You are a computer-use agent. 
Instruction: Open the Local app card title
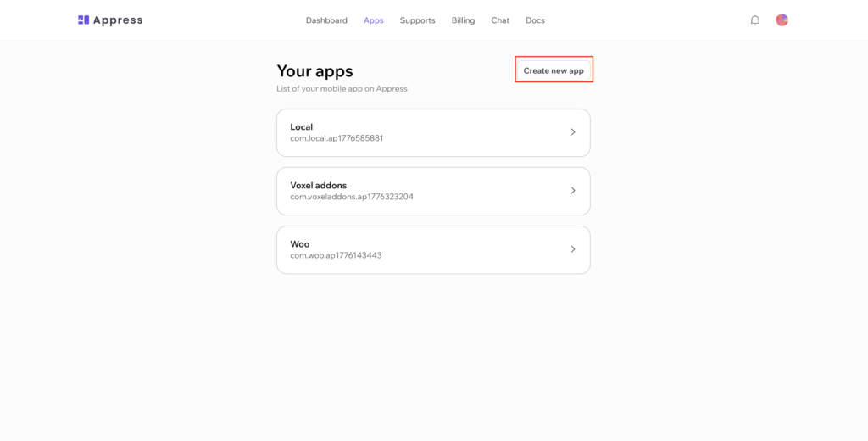point(302,127)
